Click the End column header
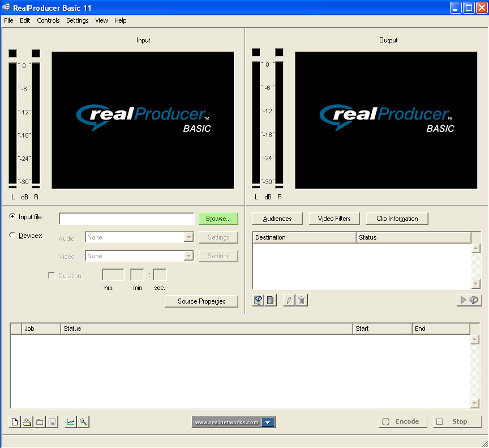This screenshot has height=448, width=489. coord(441,328)
